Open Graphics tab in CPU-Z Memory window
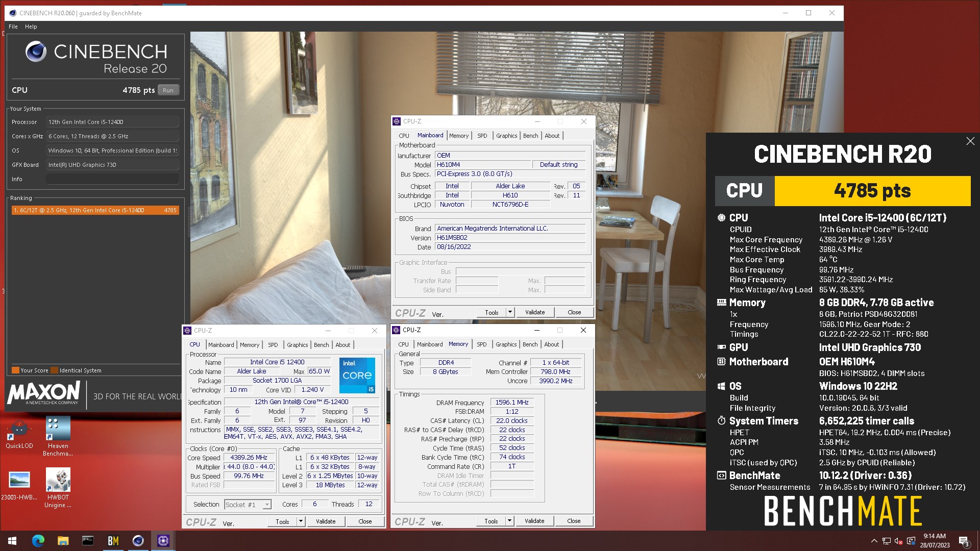This screenshot has width=980, height=551. click(506, 344)
